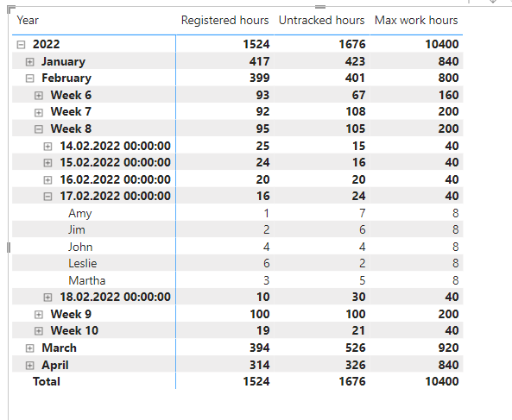The image size is (512, 420).
Task: Select the Amy row label
Action: (x=80, y=213)
